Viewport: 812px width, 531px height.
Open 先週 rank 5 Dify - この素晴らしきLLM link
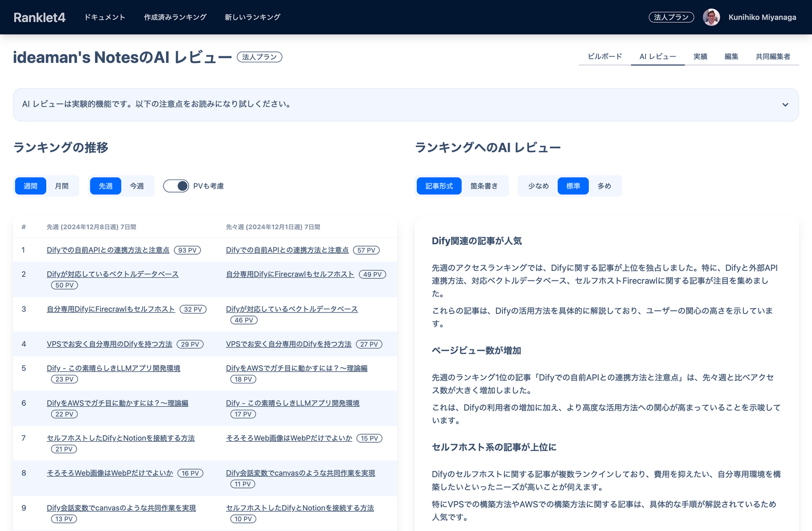[114, 368]
